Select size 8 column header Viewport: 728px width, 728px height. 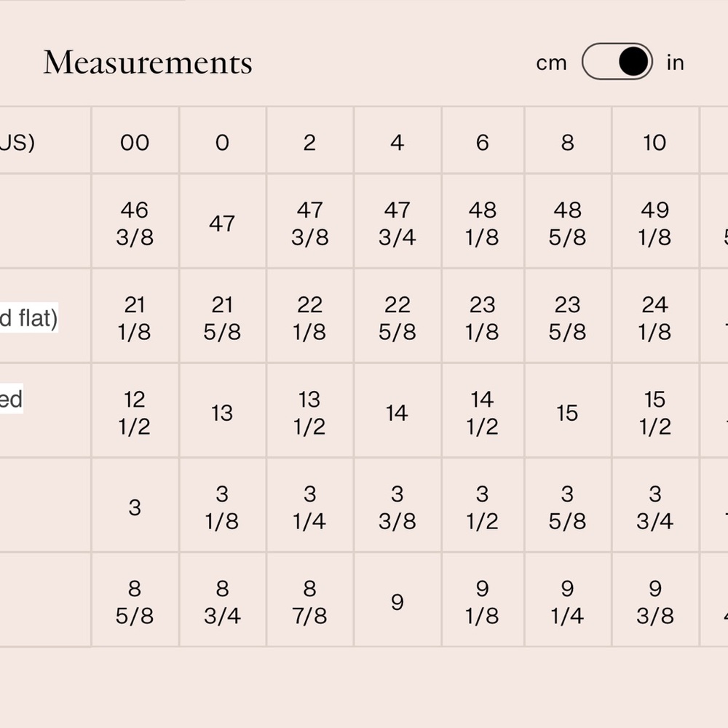coord(568,141)
